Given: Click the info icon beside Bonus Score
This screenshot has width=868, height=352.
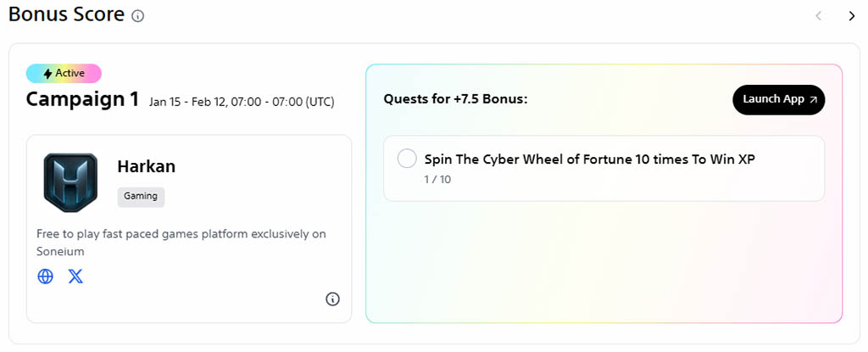Looking at the screenshot, I should click(138, 16).
